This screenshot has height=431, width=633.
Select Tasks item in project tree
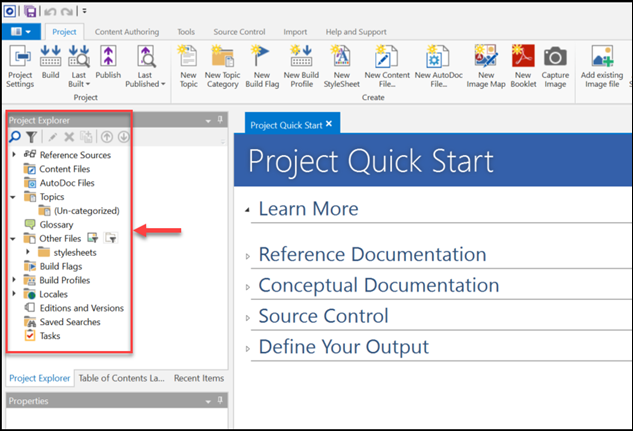click(x=50, y=336)
